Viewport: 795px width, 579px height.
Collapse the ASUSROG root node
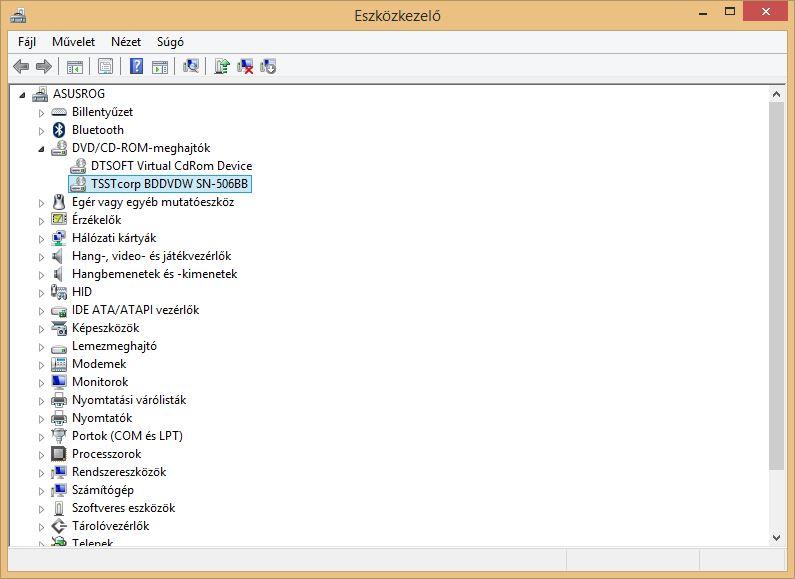coord(22,95)
